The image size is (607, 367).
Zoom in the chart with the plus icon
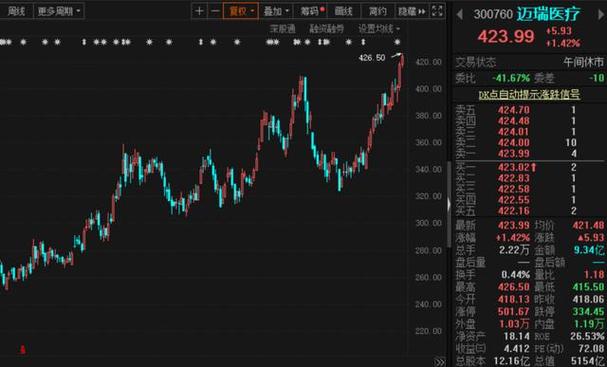tap(199, 11)
